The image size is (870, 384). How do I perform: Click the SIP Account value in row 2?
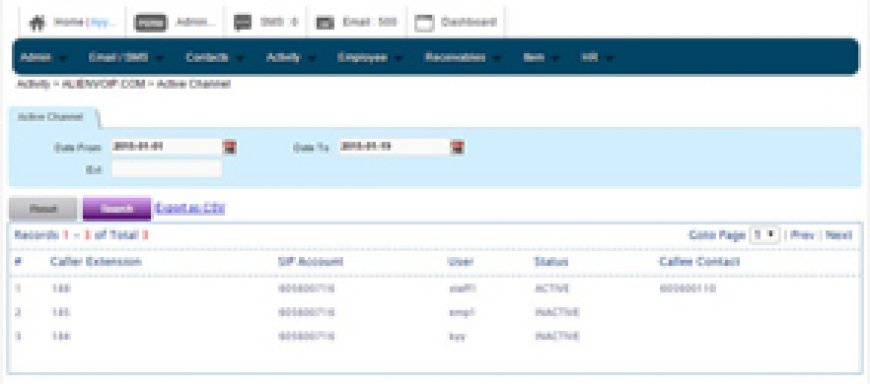[306, 312]
